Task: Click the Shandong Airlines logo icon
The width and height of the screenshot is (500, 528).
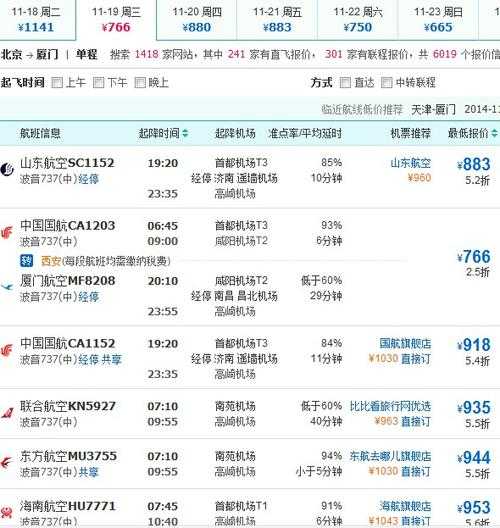Action: (x=7, y=169)
